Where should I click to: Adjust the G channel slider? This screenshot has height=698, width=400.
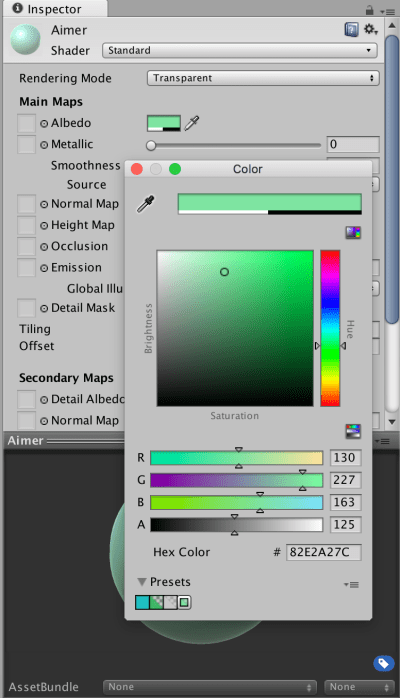pos(236,480)
